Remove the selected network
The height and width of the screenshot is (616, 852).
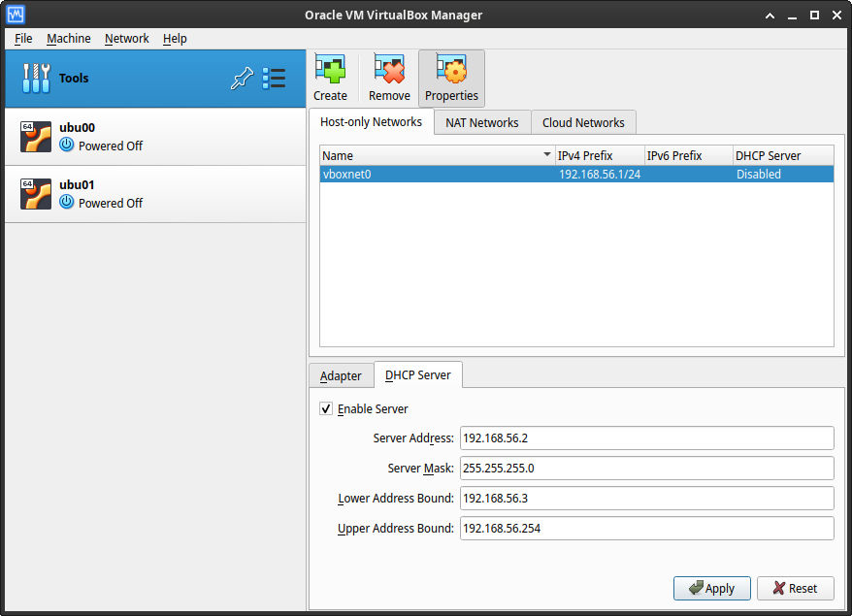click(388, 77)
